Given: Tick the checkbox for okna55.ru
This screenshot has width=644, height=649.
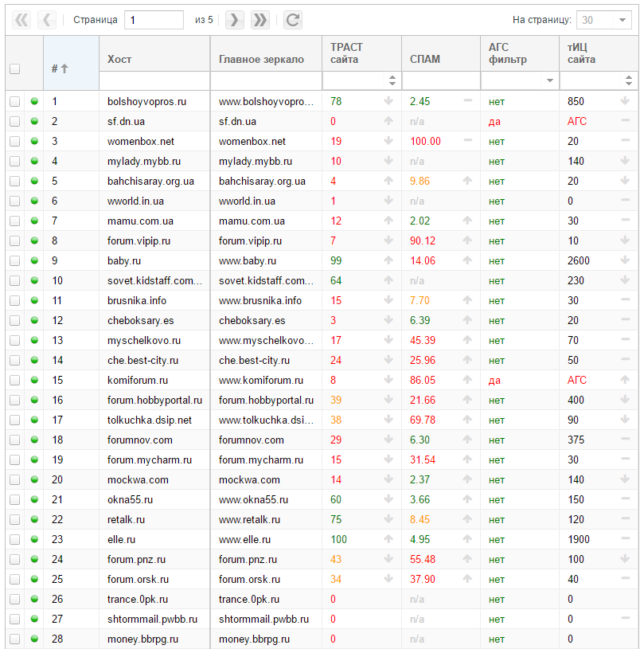Looking at the screenshot, I should (x=15, y=499).
